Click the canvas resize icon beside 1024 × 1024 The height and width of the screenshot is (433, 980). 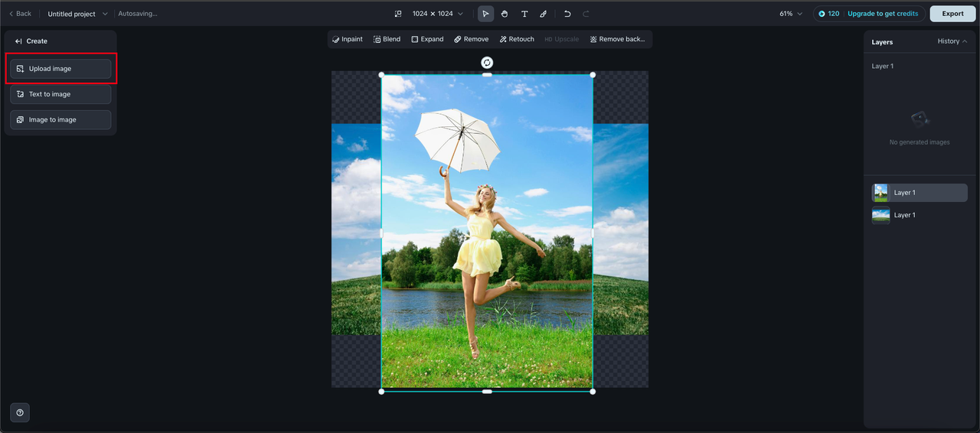pos(398,14)
